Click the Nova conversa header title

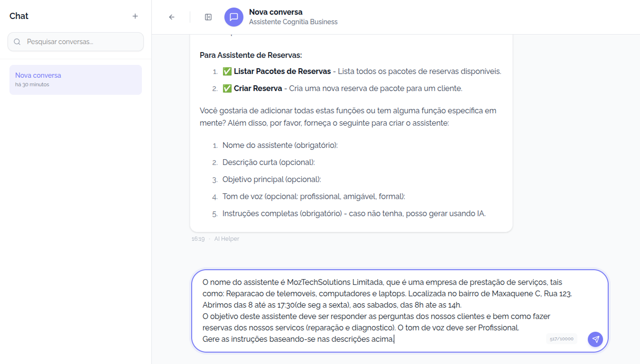[276, 12]
